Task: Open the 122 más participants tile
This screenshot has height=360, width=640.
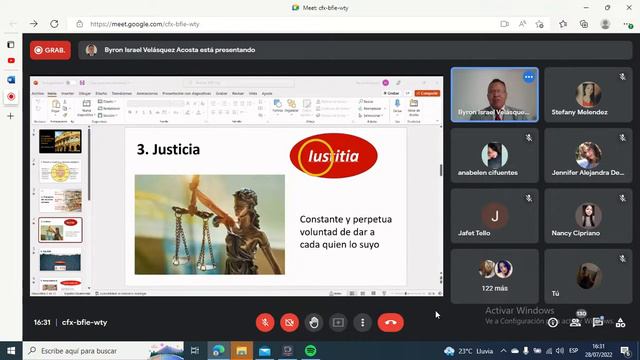Action: click(495, 276)
